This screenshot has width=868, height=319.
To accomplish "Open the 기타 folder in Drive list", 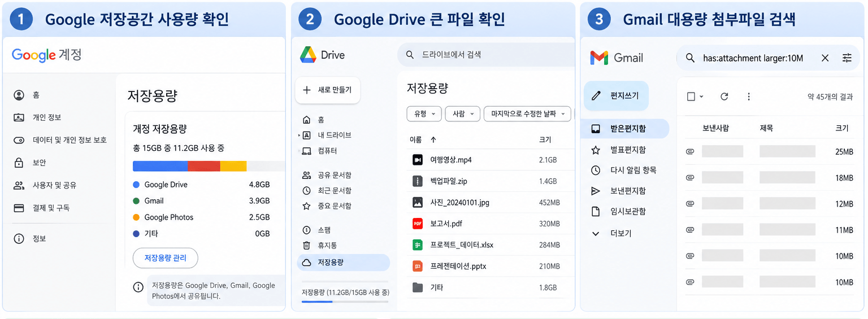I will [489, 287].
